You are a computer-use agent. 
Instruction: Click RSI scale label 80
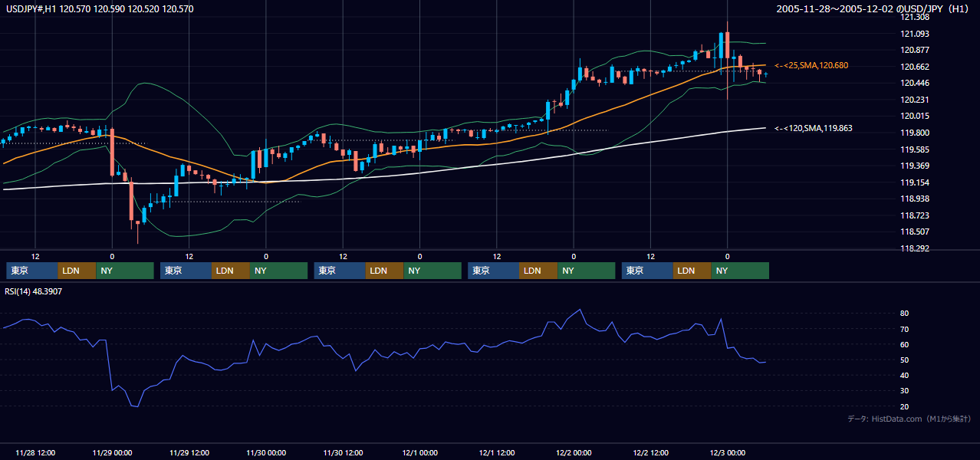coord(905,314)
